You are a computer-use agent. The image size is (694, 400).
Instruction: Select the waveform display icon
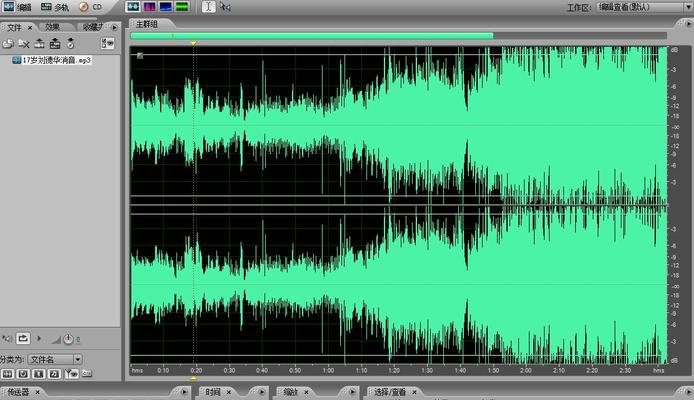coord(132,7)
